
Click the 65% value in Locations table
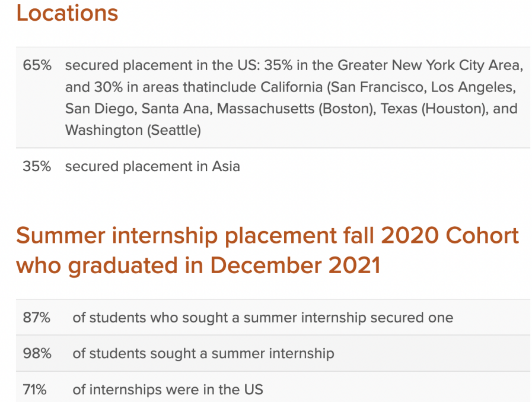click(x=37, y=66)
